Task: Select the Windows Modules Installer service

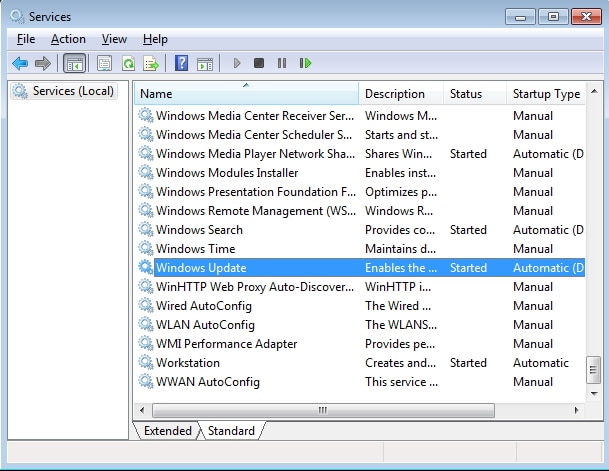Action: [227, 172]
